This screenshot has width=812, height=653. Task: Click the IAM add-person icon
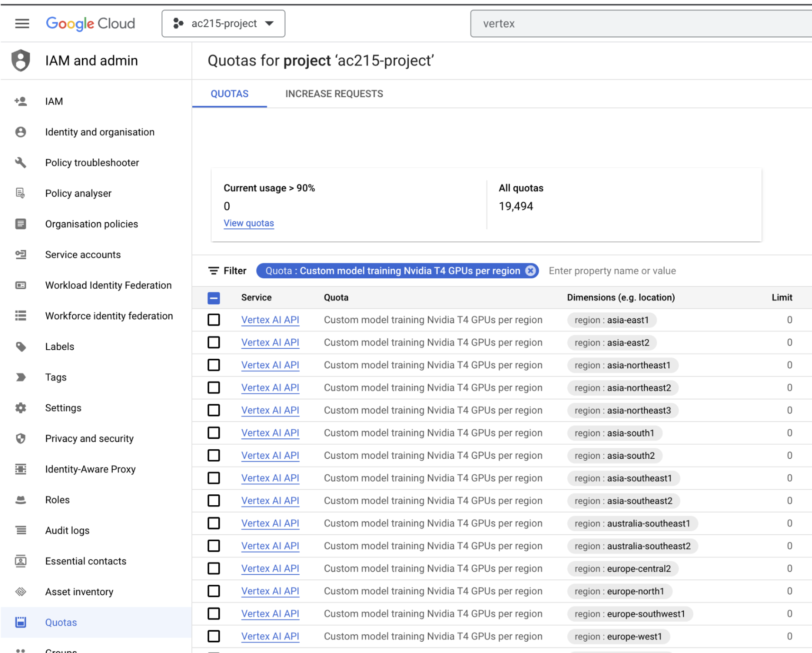point(20,101)
